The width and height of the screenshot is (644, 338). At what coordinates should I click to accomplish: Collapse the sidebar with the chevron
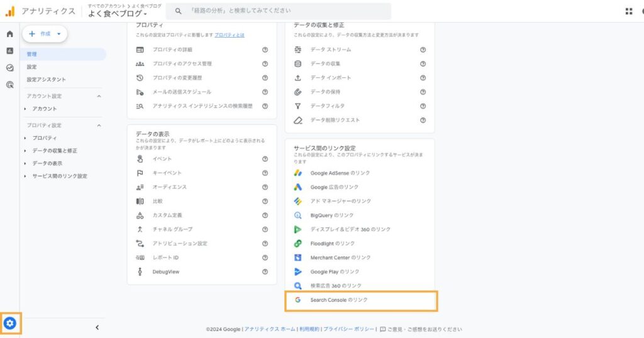pos(97,327)
